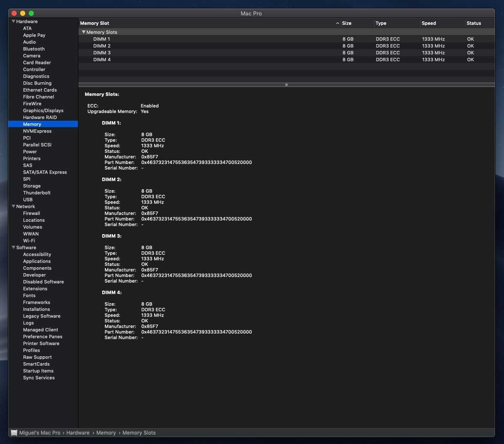Select Fibre Channel in the sidebar
The image size is (504, 444).
(39, 97)
